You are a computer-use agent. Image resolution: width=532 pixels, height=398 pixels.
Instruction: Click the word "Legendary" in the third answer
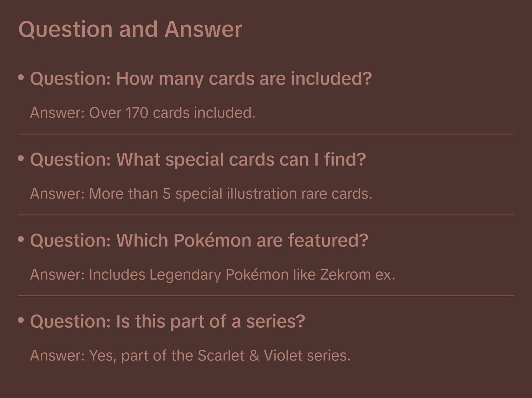tap(185, 275)
